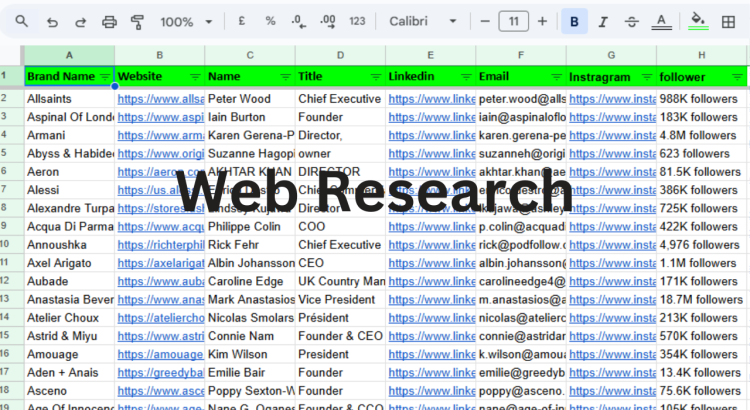Open Connie Nam's LinkedIn link
The width and height of the screenshot is (750, 410).
point(432,336)
